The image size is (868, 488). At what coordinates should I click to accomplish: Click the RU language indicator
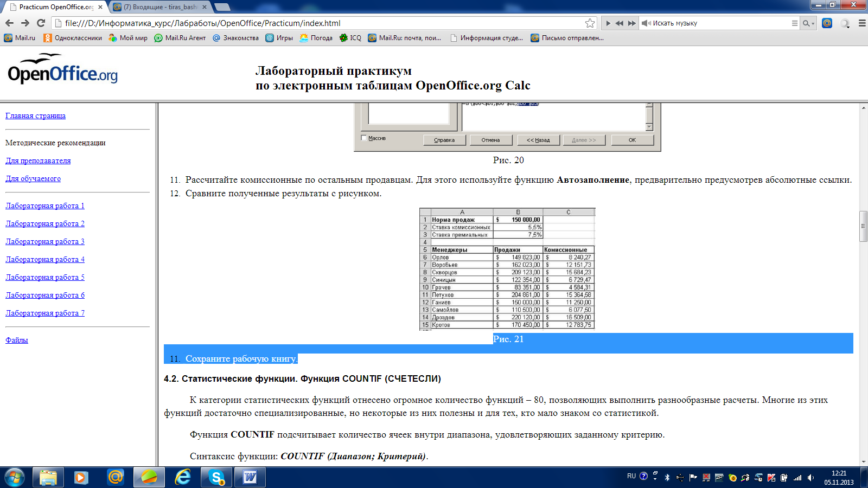631,477
